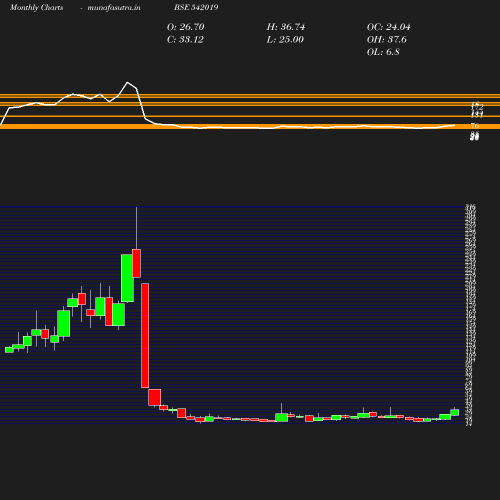Click the close value 'C: 33.12'
This screenshot has height=500, width=500.
pyautogui.click(x=185, y=39)
